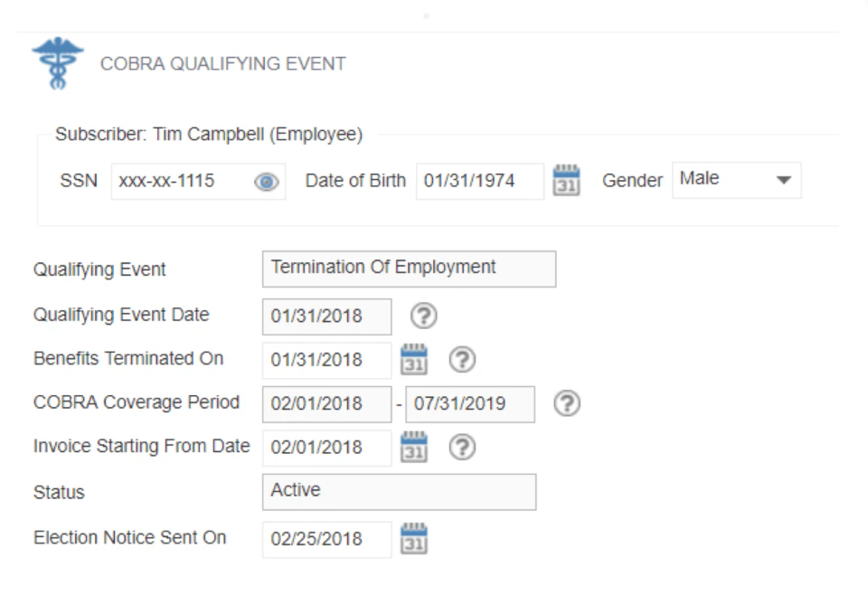Click the COBRA Coverage Period end date field

point(470,403)
